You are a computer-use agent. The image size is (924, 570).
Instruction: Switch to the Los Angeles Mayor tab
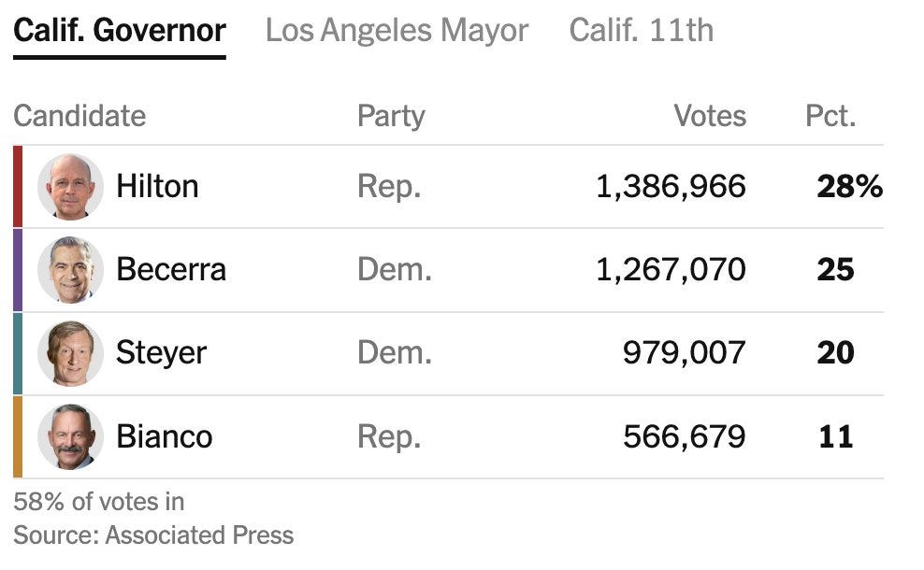(397, 31)
